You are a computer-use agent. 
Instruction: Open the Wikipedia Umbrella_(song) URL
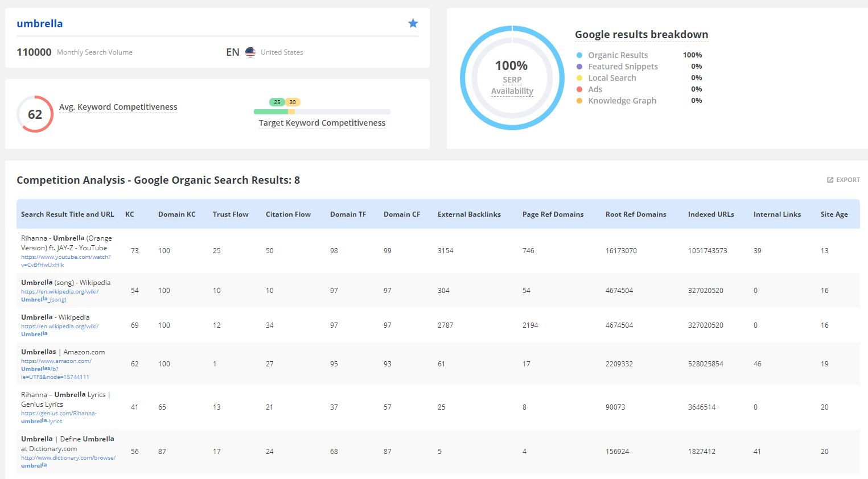60,295
